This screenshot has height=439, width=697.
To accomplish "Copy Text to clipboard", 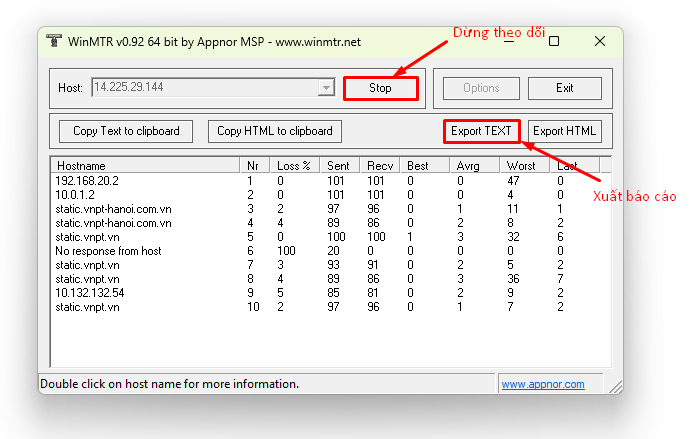I will 126,131.
